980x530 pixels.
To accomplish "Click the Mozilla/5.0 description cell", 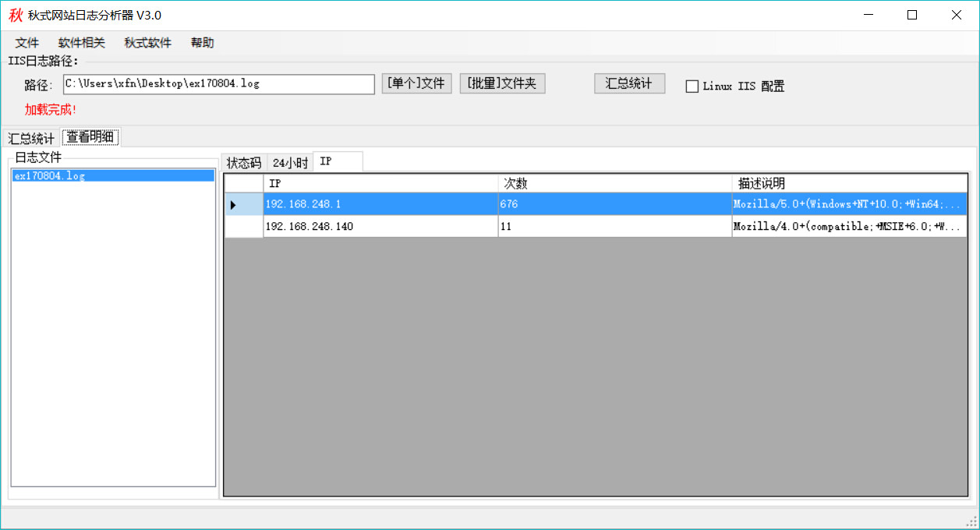I will pos(849,204).
